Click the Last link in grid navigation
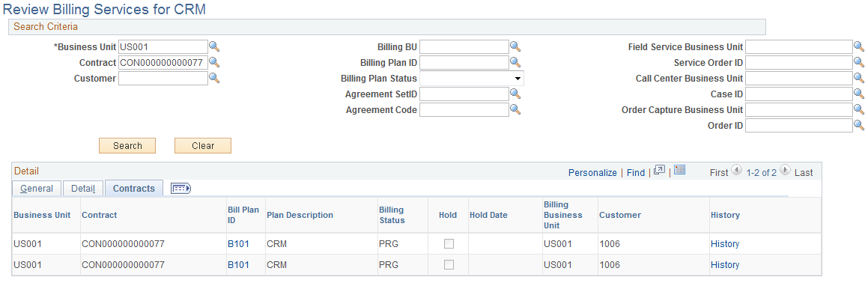 pos(804,173)
